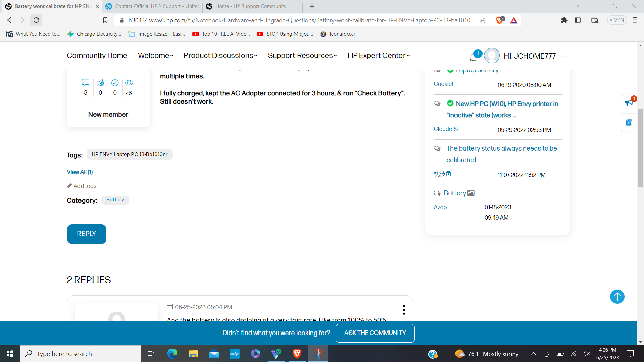The image size is (644, 362).
Task: Click the notification bell icon
Action: click(x=473, y=57)
